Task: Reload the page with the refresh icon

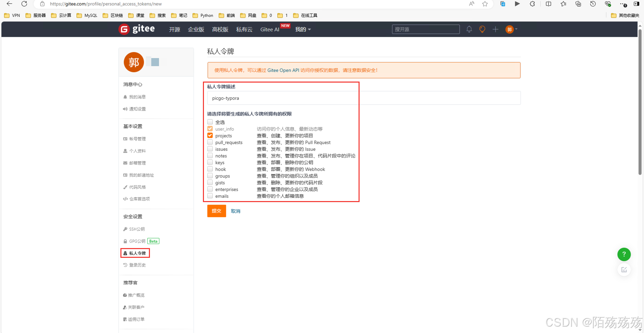Action: (x=24, y=4)
